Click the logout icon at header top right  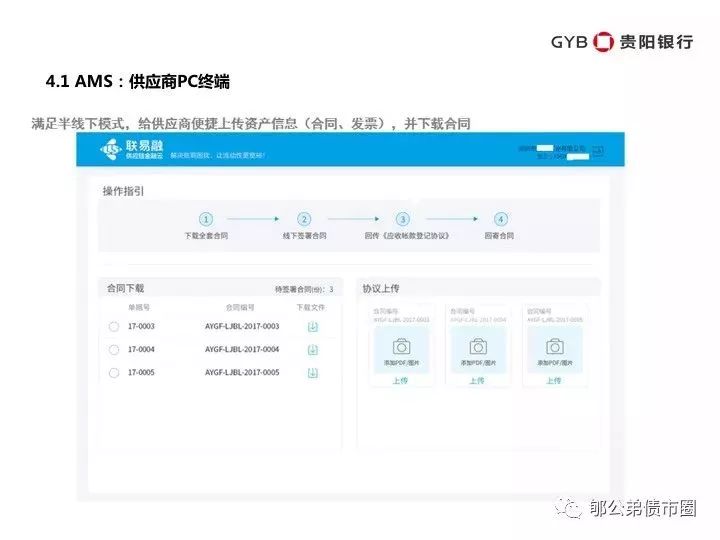click(x=597, y=151)
